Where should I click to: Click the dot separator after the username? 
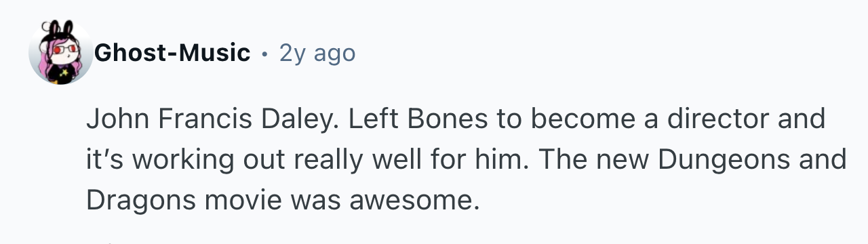pyautogui.click(x=265, y=53)
